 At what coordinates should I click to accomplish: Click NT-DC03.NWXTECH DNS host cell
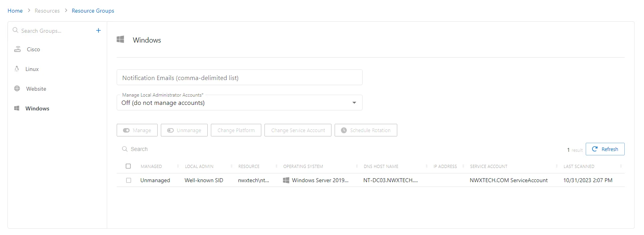coord(391,180)
